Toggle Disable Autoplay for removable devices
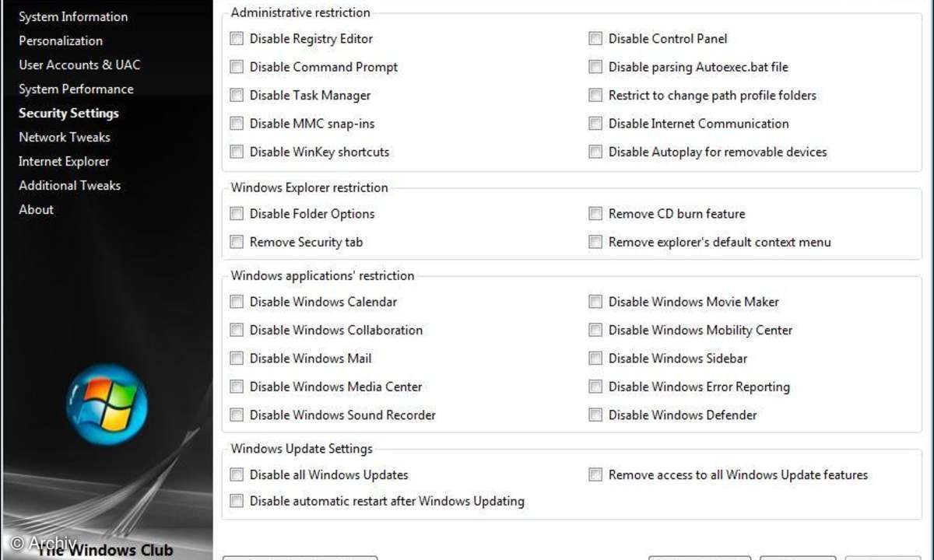The width and height of the screenshot is (934, 560). (595, 152)
